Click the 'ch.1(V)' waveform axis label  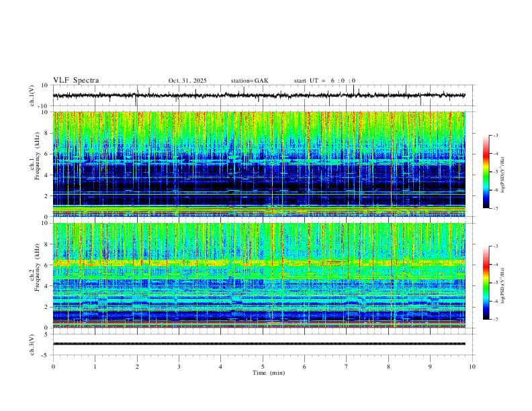point(32,95)
